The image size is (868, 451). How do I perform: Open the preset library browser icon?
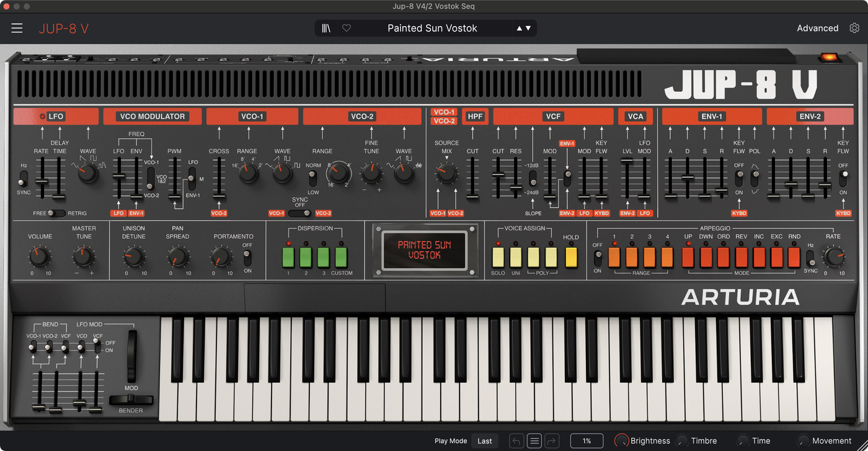326,28
